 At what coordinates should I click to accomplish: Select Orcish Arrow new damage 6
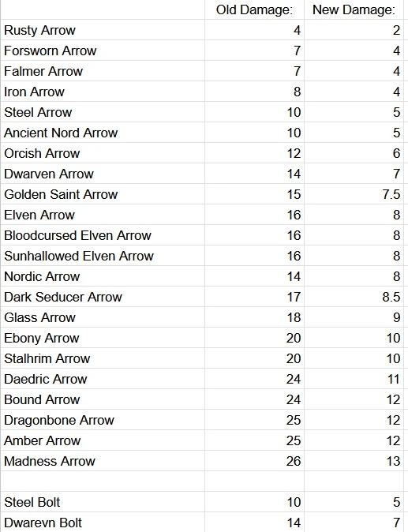click(354, 153)
